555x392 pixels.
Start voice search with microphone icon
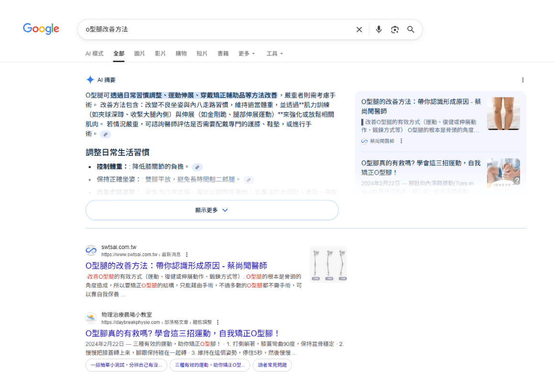(x=379, y=30)
